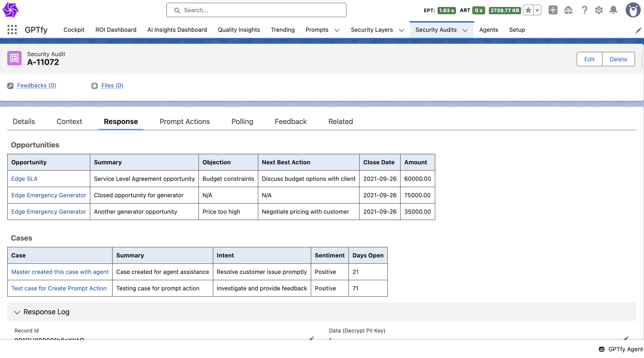The height and width of the screenshot is (358, 644).
Task: Click the Trailhead guidance icon
Action: pyautogui.click(x=568, y=10)
